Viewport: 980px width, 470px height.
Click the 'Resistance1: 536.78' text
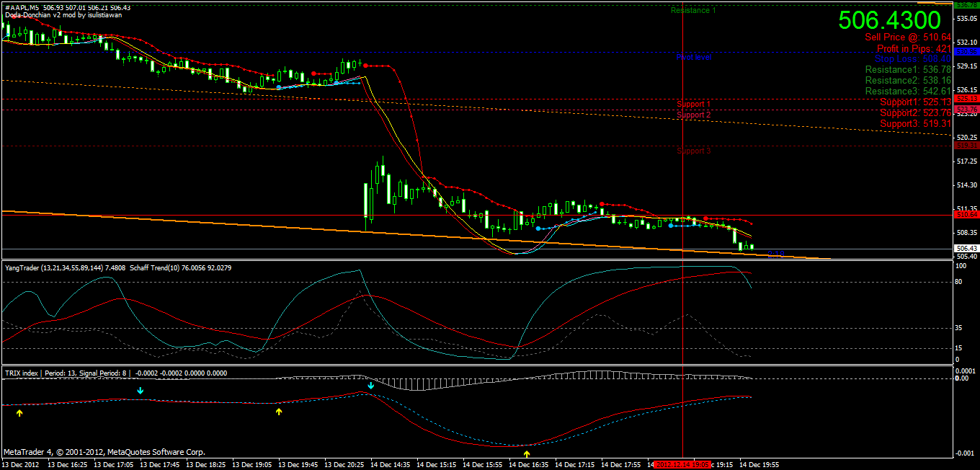(x=908, y=69)
